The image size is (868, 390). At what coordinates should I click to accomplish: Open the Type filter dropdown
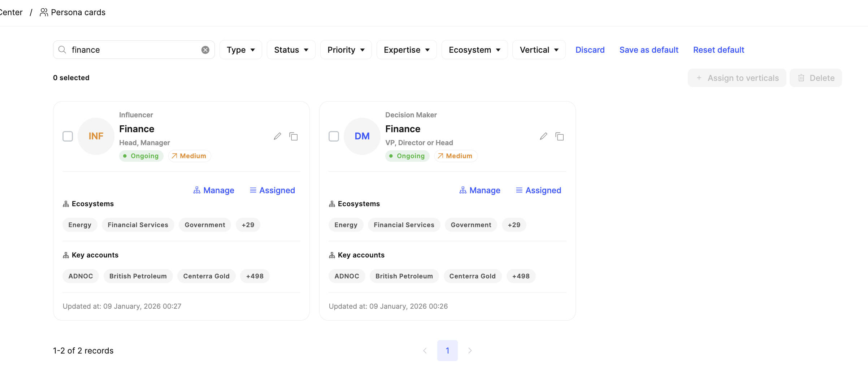click(241, 50)
